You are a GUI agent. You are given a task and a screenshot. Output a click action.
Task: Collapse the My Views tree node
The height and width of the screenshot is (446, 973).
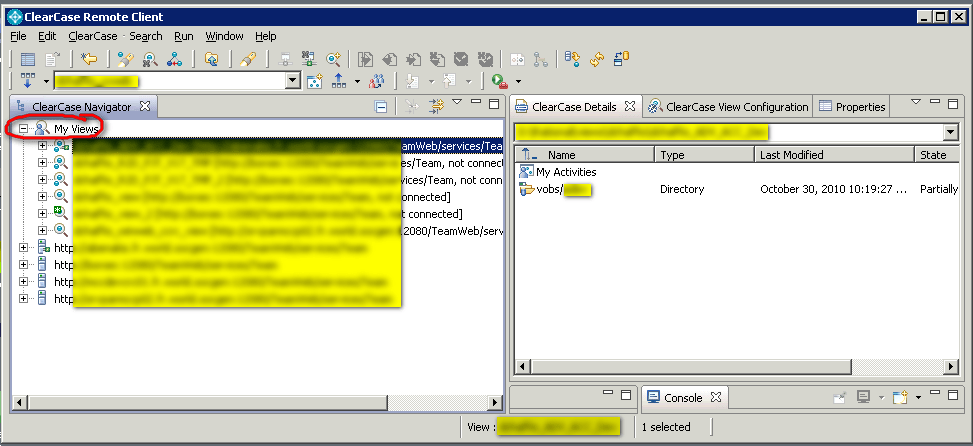24,128
